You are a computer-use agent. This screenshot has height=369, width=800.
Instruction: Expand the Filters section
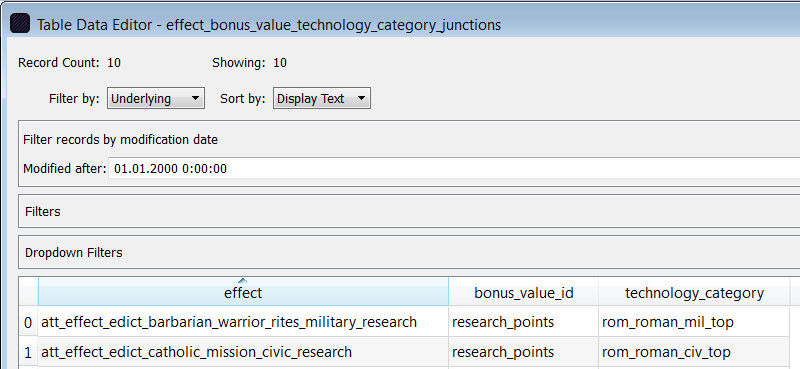pyautogui.click(x=409, y=211)
